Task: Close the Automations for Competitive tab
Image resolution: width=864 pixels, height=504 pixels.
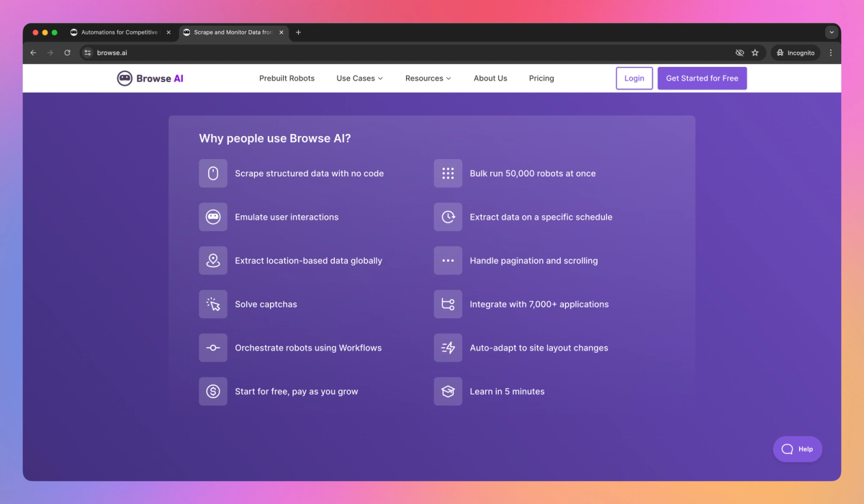Action: 168,32
